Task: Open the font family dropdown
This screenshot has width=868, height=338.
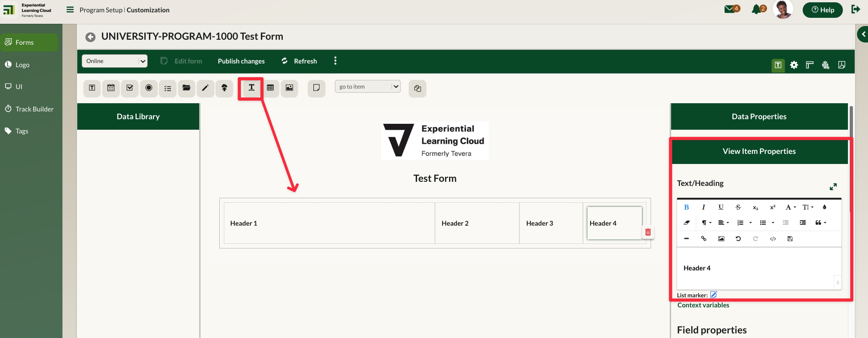Action: coord(791,207)
